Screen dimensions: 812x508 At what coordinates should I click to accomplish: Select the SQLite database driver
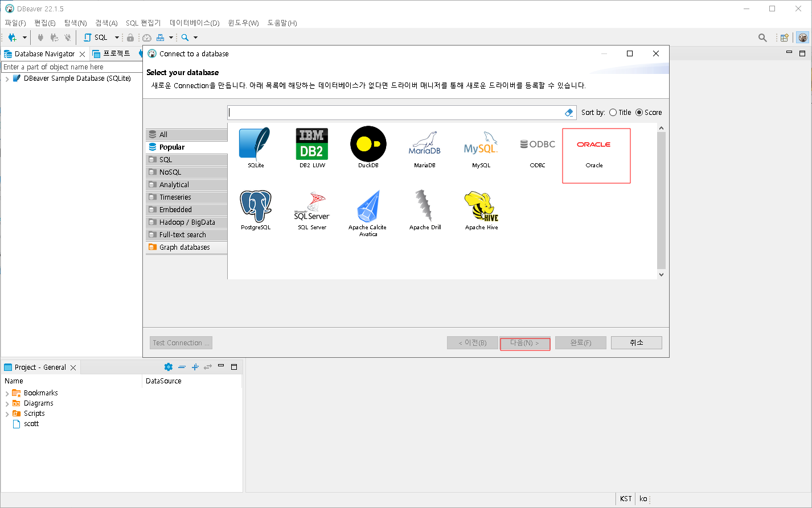click(x=255, y=148)
